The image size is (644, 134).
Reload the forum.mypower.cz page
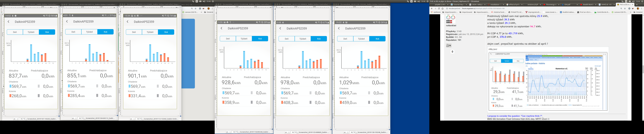coord(439,8)
